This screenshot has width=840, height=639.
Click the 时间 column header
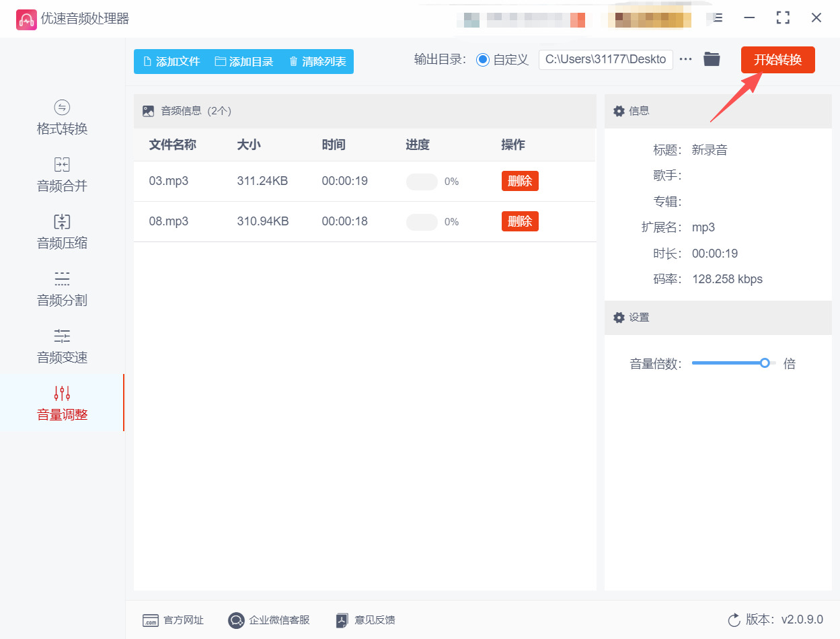click(334, 145)
